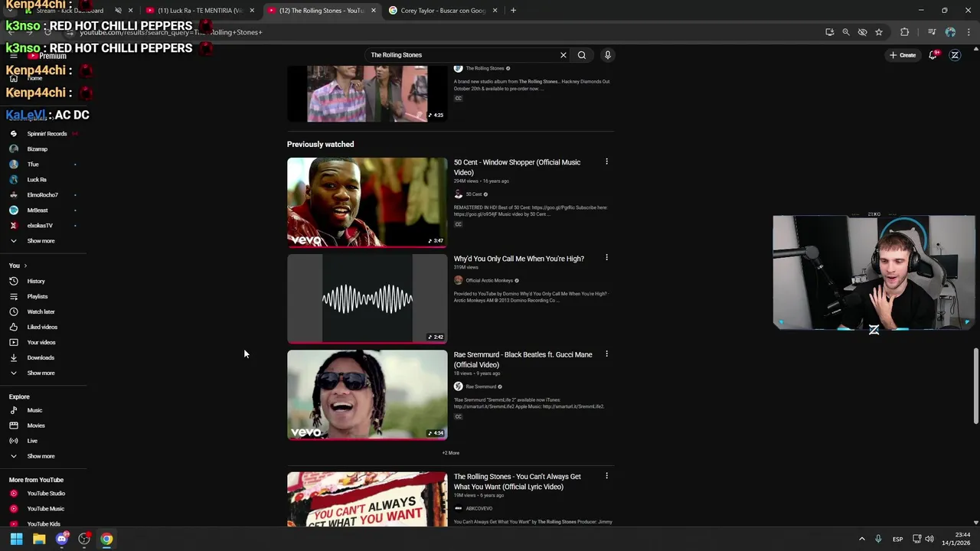Image resolution: width=980 pixels, height=551 pixels.
Task: Start voice search with microphone icon
Action: pos(608,55)
